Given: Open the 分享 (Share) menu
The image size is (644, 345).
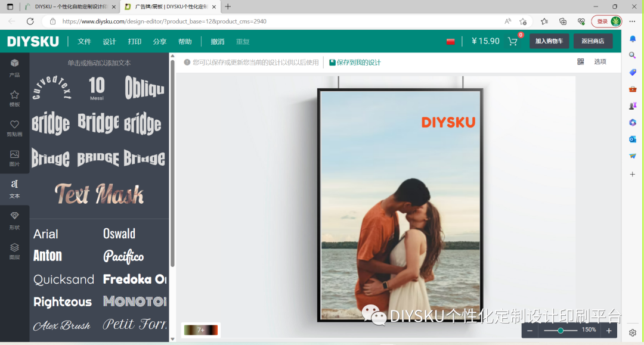Looking at the screenshot, I should coord(159,42).
